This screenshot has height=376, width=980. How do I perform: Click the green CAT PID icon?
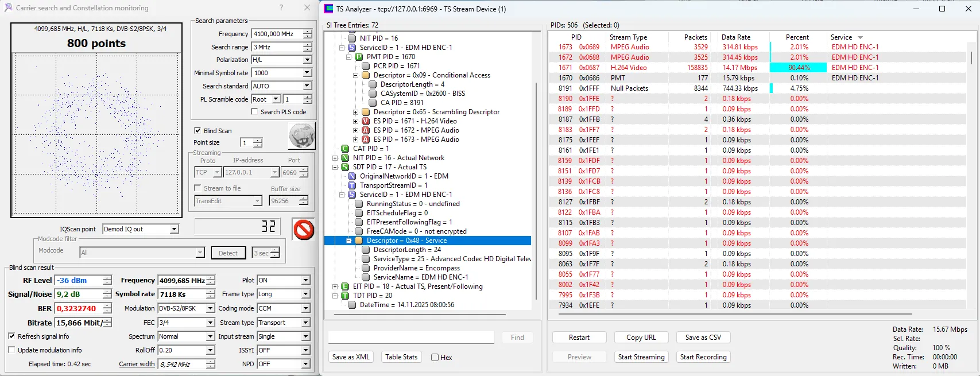pyautogui.click(x=345, y=149)
